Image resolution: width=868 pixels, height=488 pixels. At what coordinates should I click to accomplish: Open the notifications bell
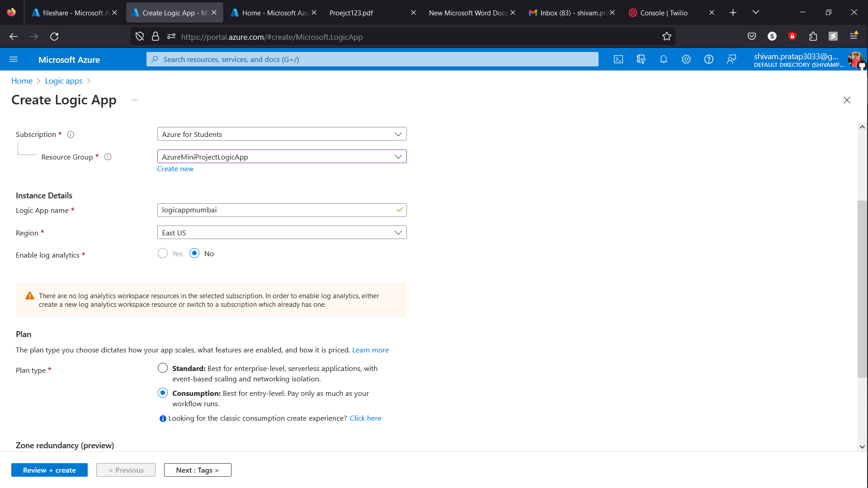(663, 59)
